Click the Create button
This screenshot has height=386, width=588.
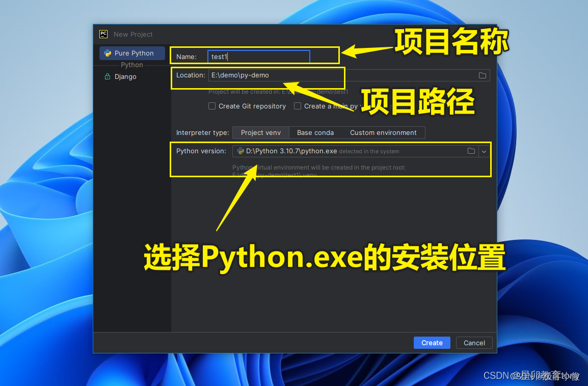coord(432,343)
